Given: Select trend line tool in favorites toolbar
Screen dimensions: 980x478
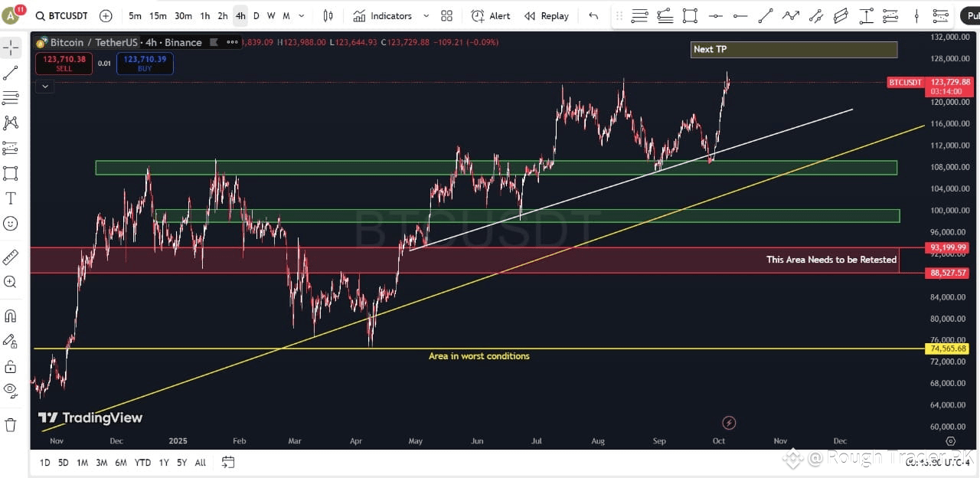Looking at the screenshot, I should [x=766, y=16].
